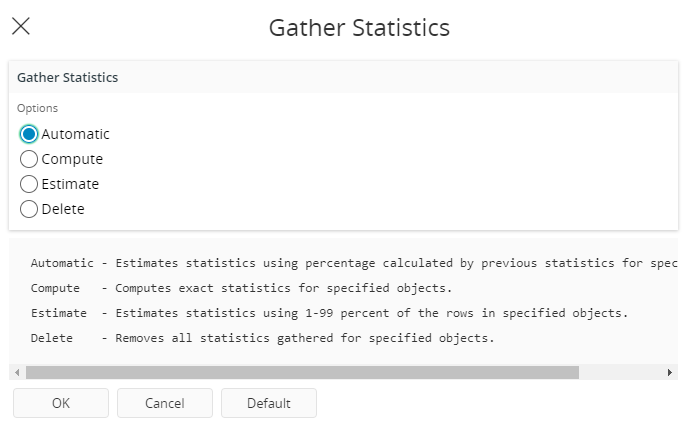
Task: Click the scrollbar's left arrow
Action: coord(17,372)
